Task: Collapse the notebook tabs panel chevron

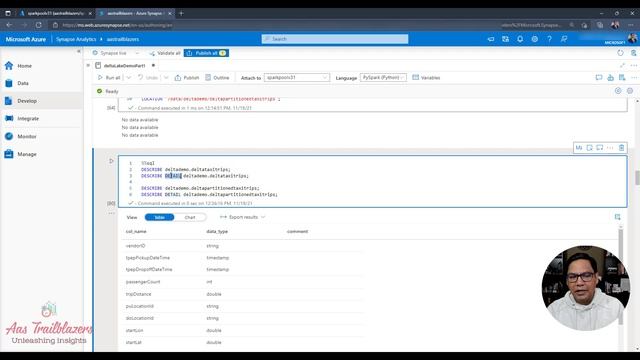Action: click(x=88, y=65)
